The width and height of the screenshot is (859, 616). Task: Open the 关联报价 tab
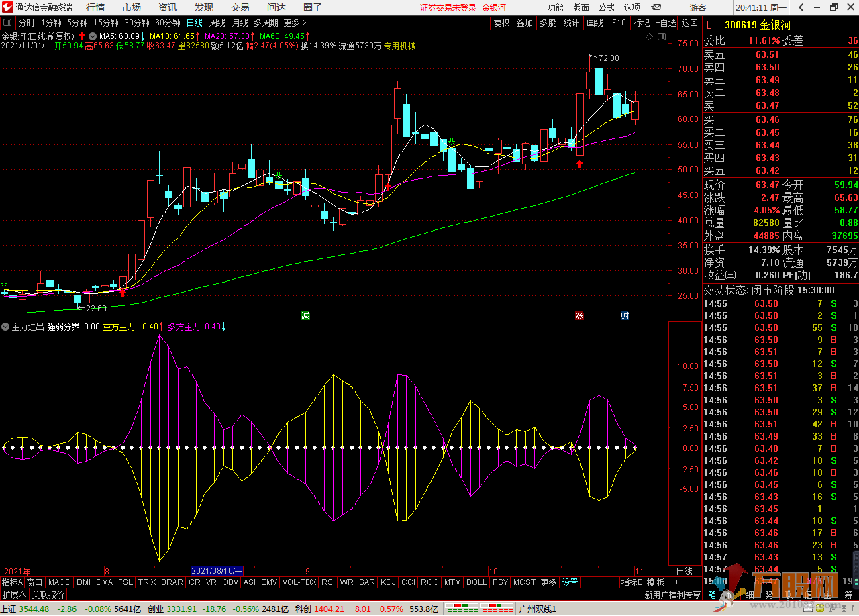(48, 595)
